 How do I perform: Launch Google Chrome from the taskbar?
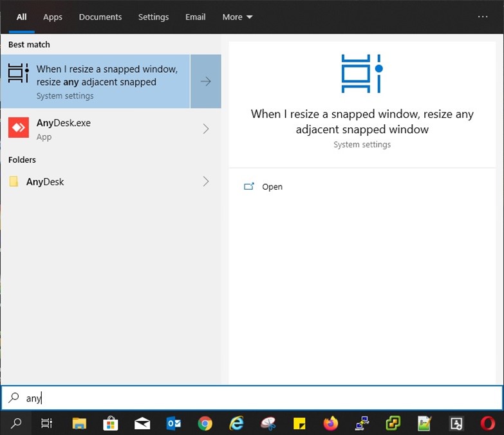click(x=205, y=423)
